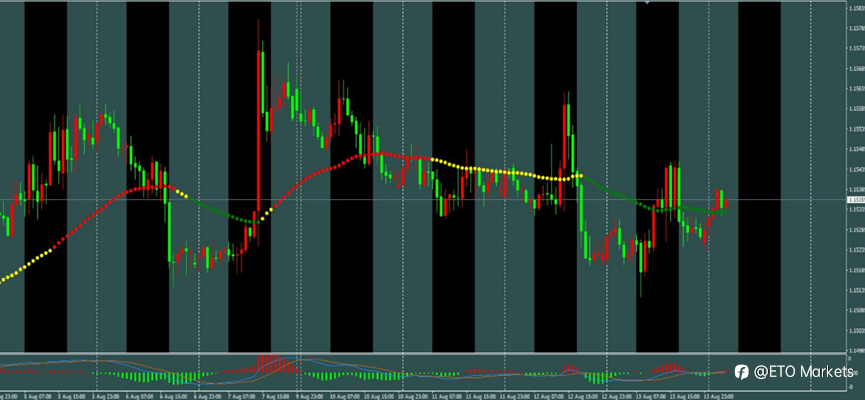Image resolution: width=865 pixels, height=400 pixels.
Task: Click the '13 Aug 07:00' time axis label
Action: pyautogui.click(x=651, y=397)
